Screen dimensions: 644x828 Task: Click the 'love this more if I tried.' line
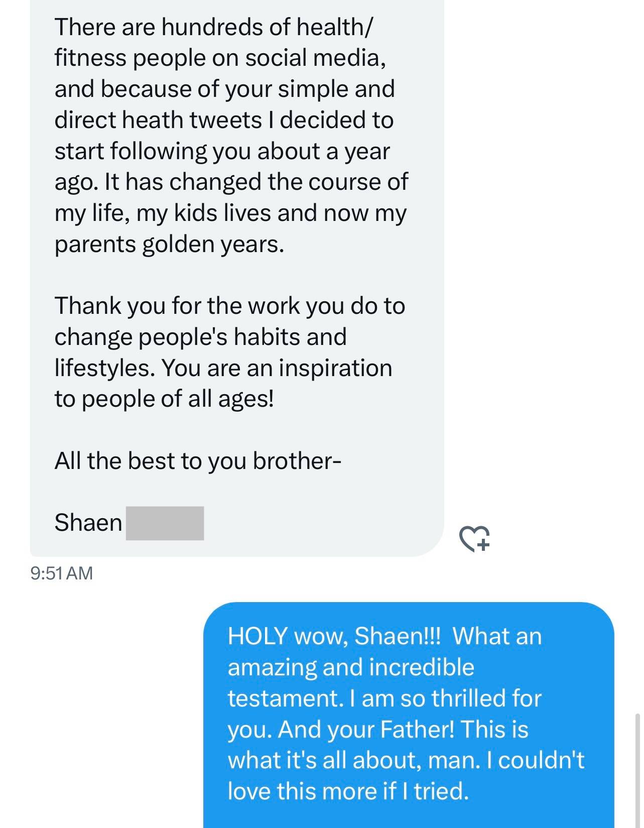tap(348, 791)
